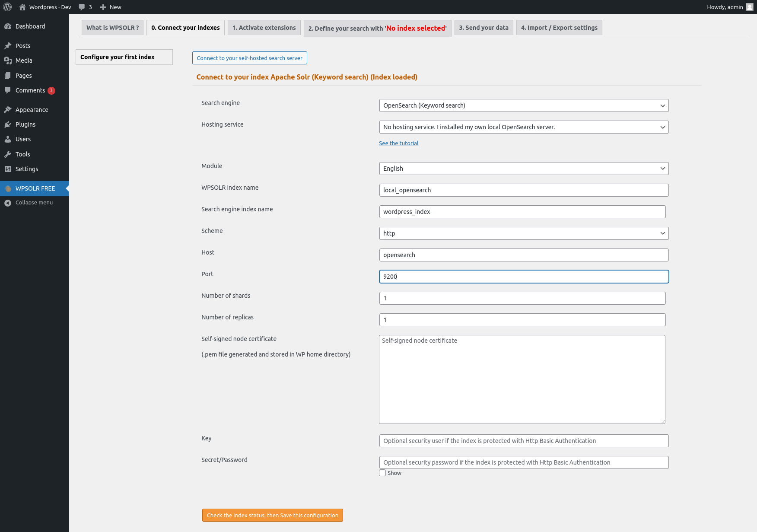Click the Host input field
757x532 pixels.
click(x=524, y=255)
